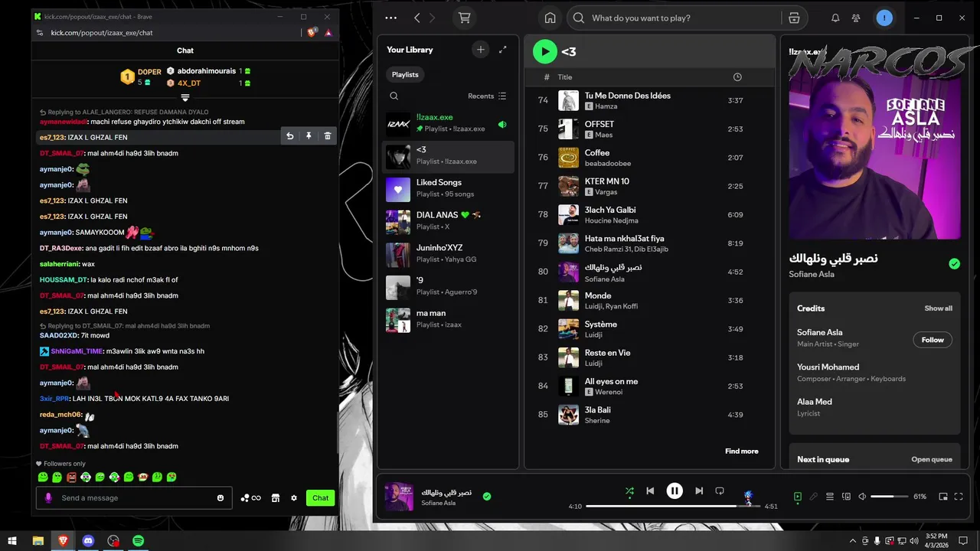Select the Playlists filter chip
The height and width of the screenshot is (551, 980).
[x=405, y=74]
